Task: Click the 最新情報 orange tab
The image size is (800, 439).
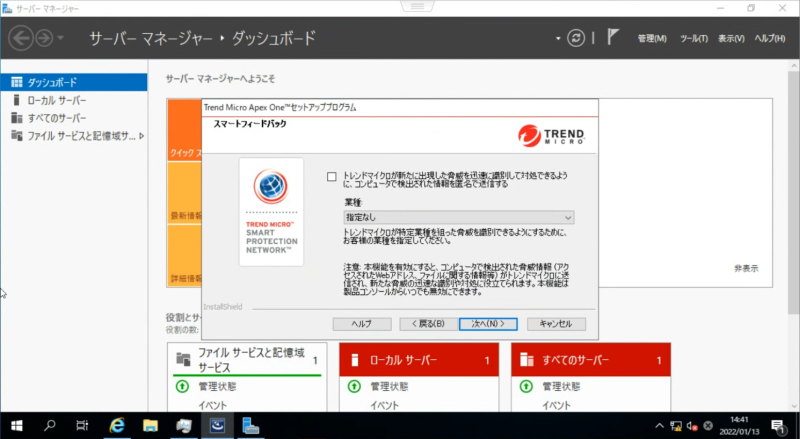Action: [185, 193]
